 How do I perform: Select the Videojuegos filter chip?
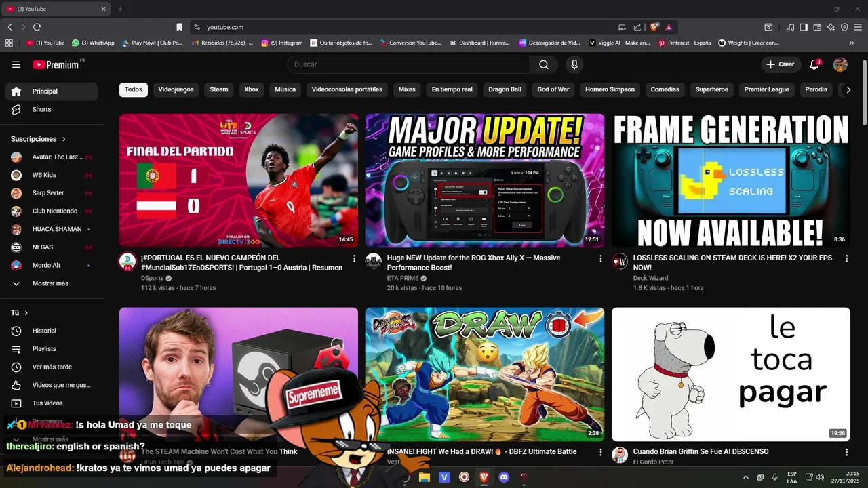click(x=176, y=89)
